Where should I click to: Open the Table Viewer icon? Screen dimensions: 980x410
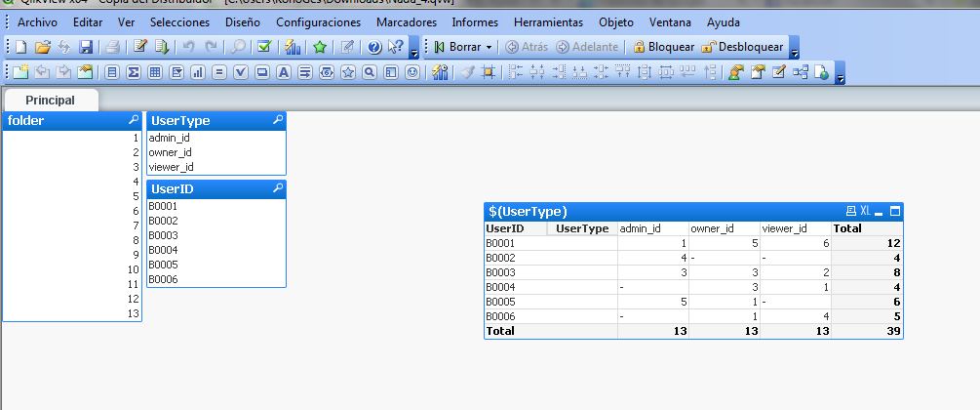pos(800,72)
